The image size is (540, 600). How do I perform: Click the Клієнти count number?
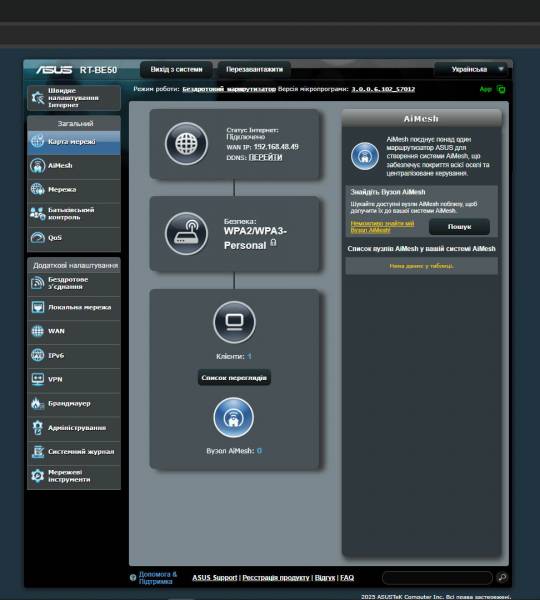coord(249,356)
